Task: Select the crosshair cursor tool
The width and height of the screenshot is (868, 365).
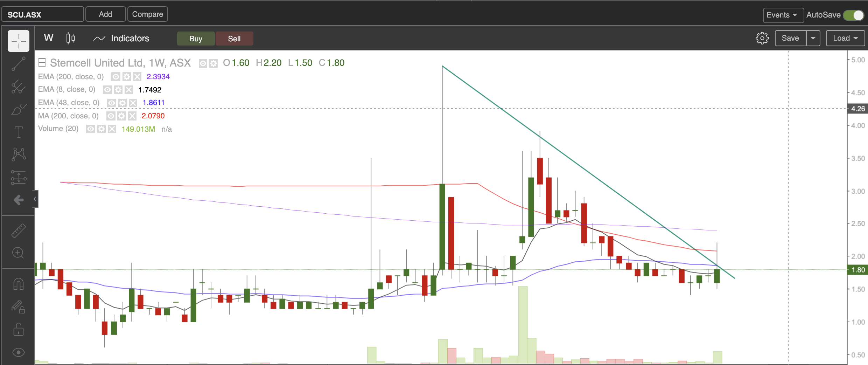Action: point(19,41)
